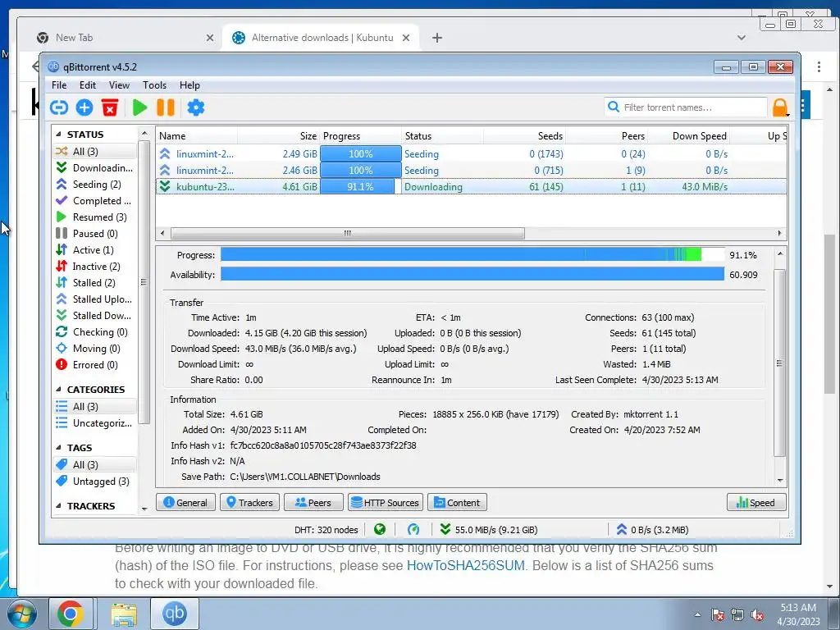
Task: Collapse the TAGS section
Action: pyautogui.click(x=58, y=448)
